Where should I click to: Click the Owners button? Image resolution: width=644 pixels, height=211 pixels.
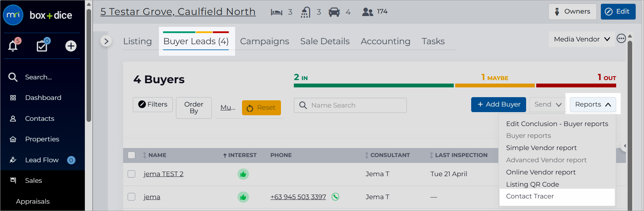tap(572, 11)
